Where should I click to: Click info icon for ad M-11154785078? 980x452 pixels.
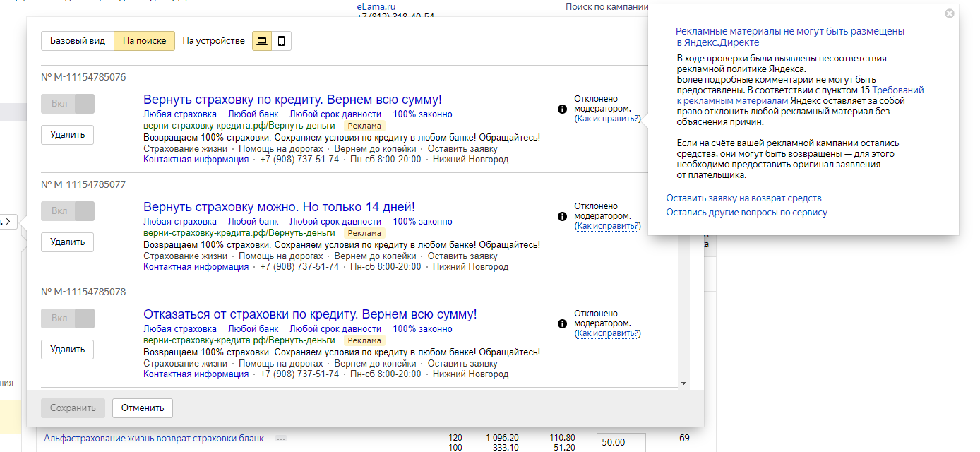(x=562, y=324)
